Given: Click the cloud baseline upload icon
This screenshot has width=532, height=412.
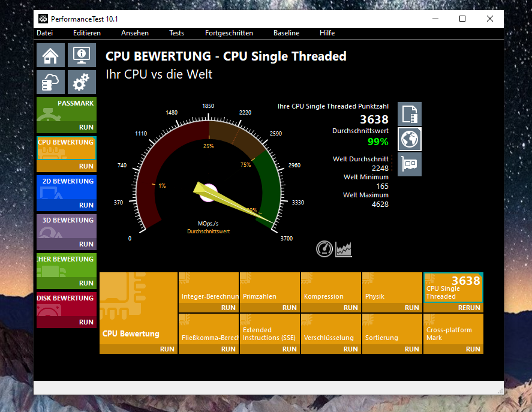Looking at the screenshot, I should click(x=50, y=82).
